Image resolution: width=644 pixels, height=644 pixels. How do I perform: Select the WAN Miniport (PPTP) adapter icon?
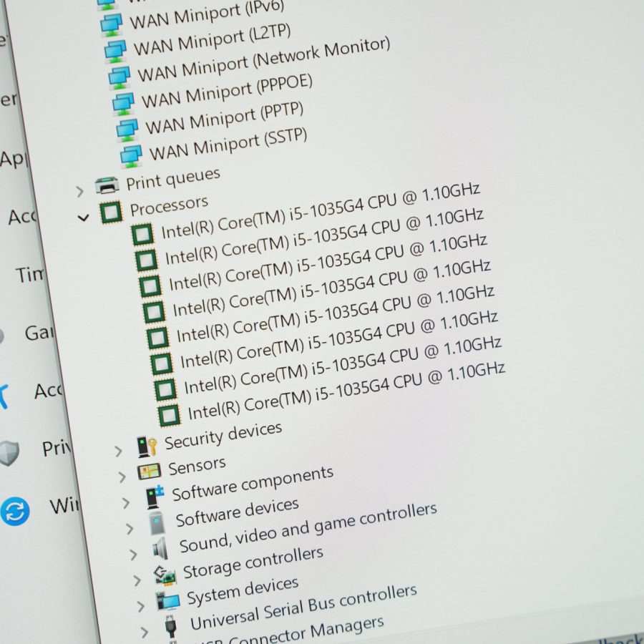click(127, 130)
